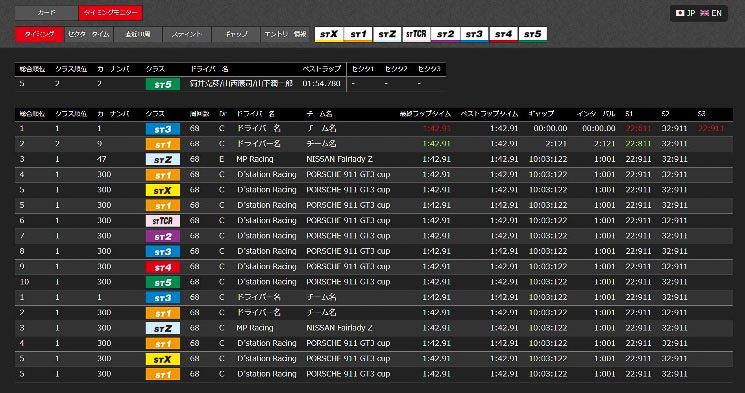Click the green last lap time 1:42.91
Image resolution: width=745 pixels, height=393 pixels.
point(436,144)
